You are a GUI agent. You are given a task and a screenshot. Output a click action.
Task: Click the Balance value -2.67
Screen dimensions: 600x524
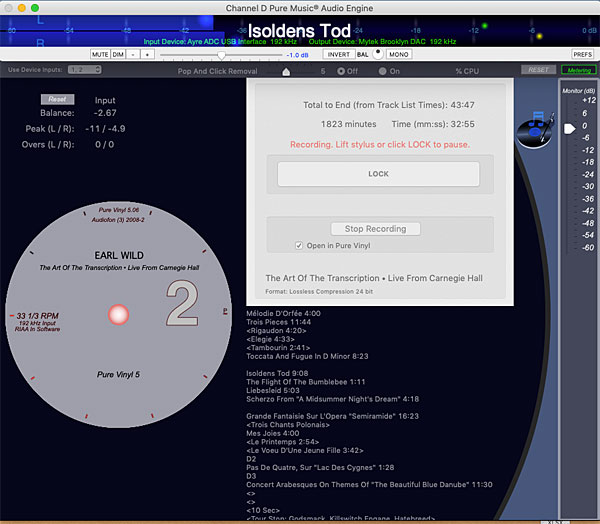tap(105, 113)
